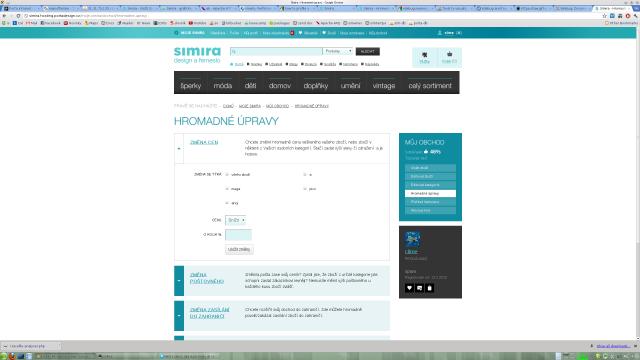
Task: Click the percentage input field in price form
Action: (238, 235)
